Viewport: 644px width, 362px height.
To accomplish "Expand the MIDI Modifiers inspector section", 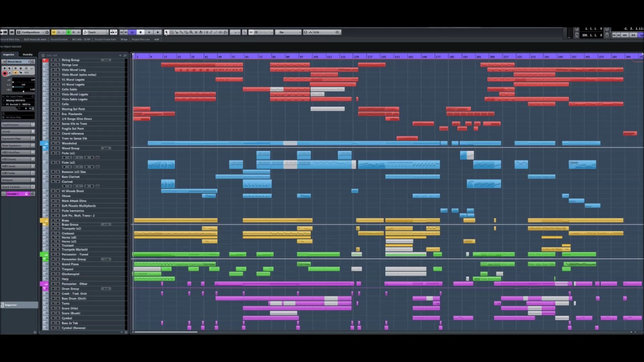I will coord(18,152).
